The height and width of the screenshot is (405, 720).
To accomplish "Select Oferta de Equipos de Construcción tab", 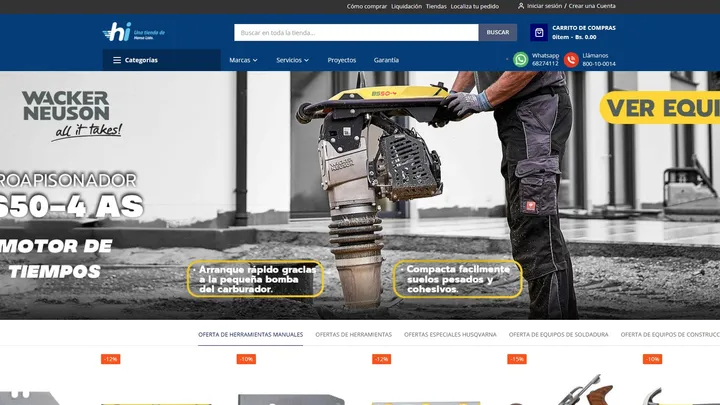I will point(670,335).
